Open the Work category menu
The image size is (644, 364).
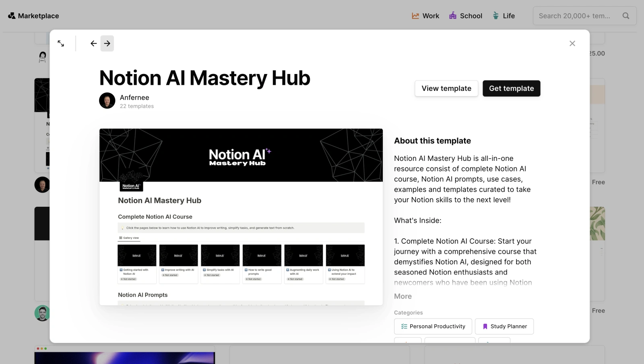coord(425,16)
